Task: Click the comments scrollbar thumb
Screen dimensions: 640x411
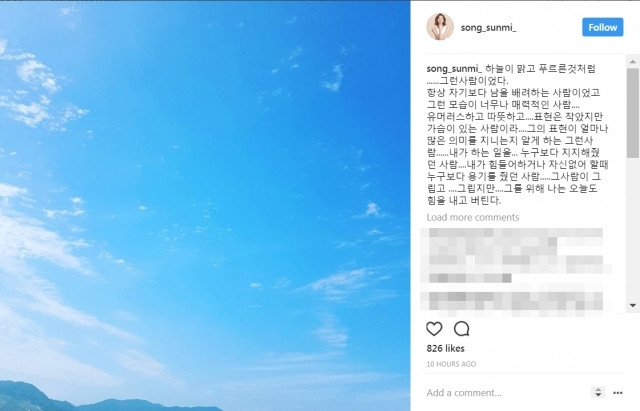Action: click(x=633, y=113)
